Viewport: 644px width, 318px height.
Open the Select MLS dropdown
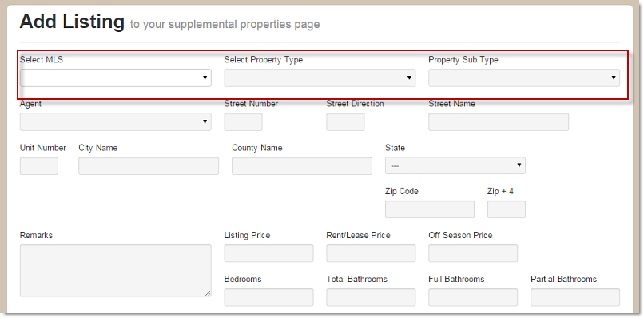pyautogui.click(x=115, y=78)
